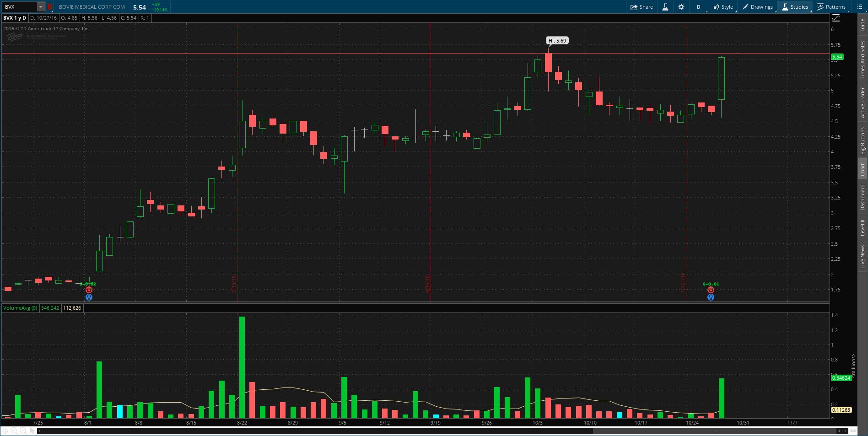Click the red '1' symbol link indicator
Screen dimensions: 868x436
[x=49, y=7]
